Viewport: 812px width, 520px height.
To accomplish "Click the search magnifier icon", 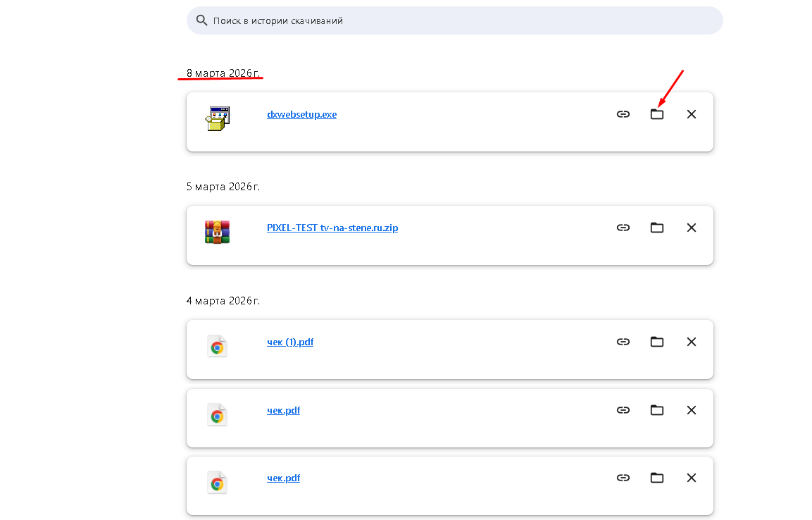I will pyautogui.click(x=202, y=21).
